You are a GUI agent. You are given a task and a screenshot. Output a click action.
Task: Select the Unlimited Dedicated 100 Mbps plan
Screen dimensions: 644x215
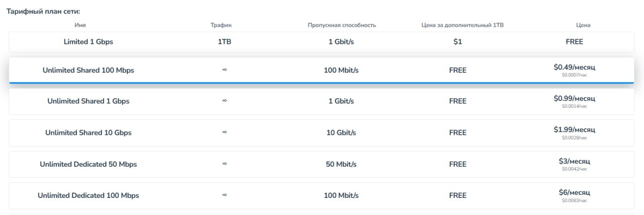tap(89, 195)
